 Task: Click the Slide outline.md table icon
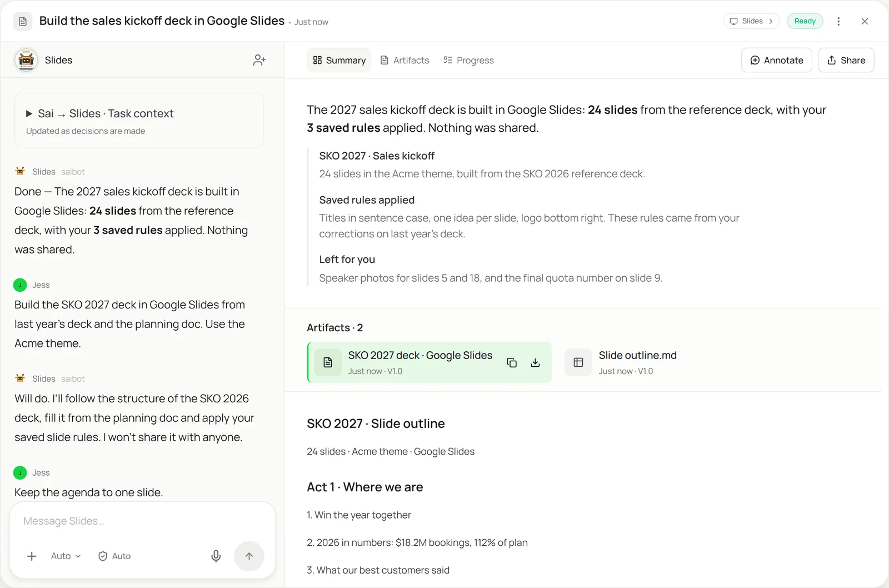coord(578,362)
